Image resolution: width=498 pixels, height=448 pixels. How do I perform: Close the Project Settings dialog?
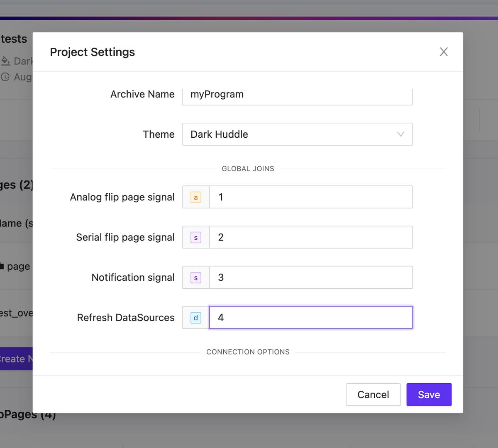click(x=444, y=51)
